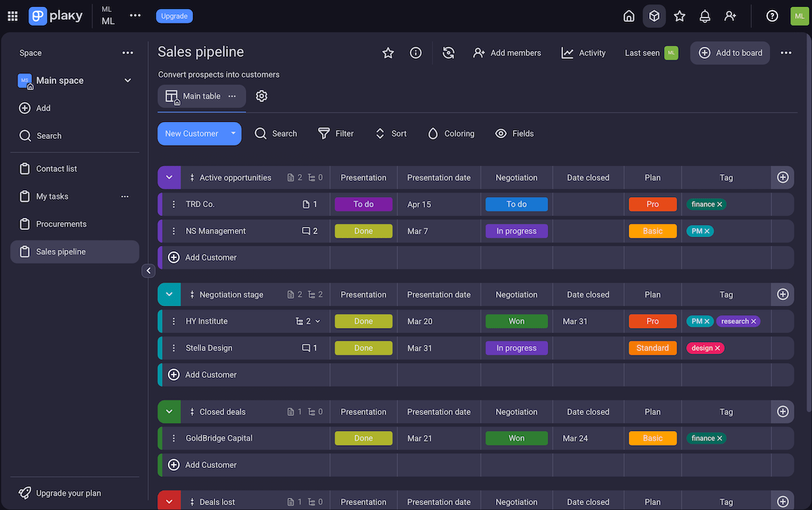Click the help question mark icon
812x510 pixels.
(x=772, y=16)
